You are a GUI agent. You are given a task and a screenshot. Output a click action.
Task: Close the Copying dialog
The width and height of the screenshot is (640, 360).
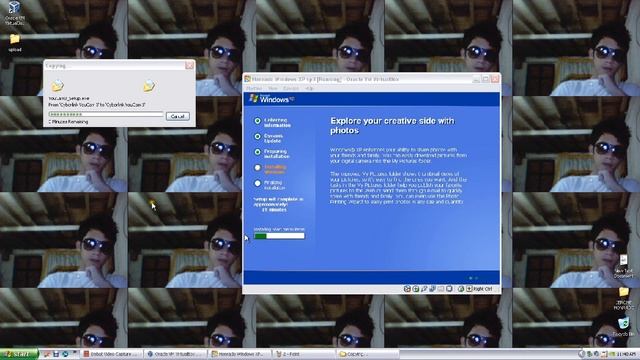coord(189,65)
